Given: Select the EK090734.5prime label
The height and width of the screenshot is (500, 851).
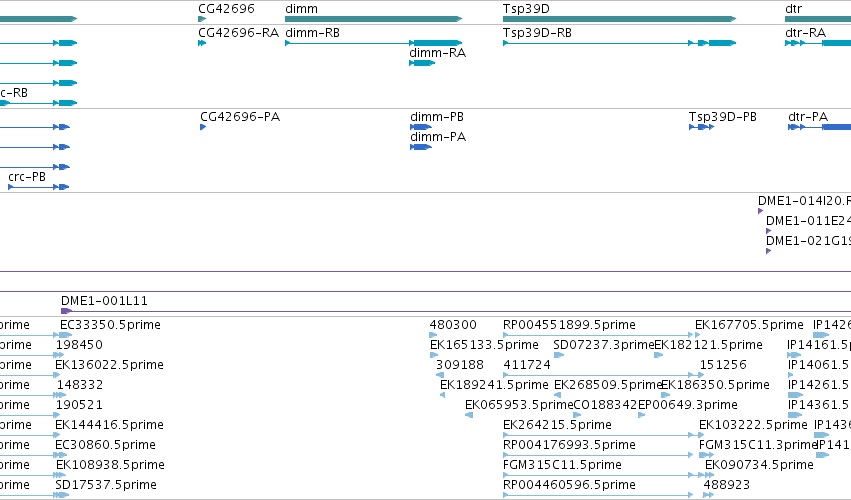Looking at the screenshot, I should pyautogui.click(x=759, y=465).
